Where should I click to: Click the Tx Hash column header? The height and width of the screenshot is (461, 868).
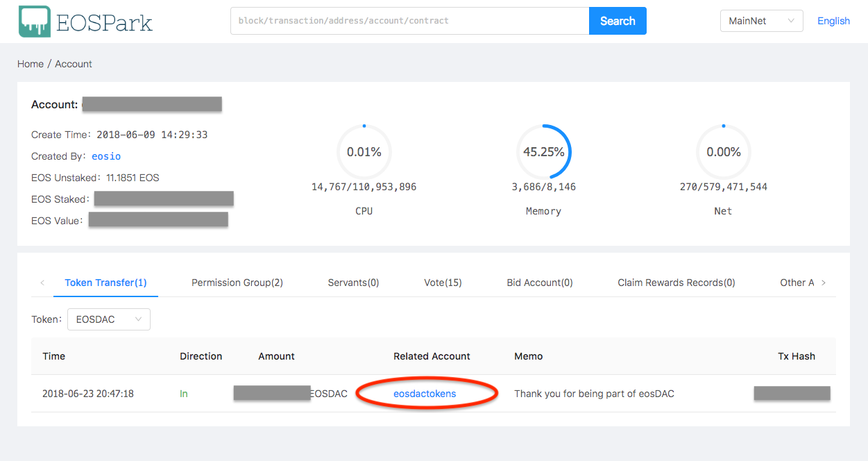click(797, 356)
